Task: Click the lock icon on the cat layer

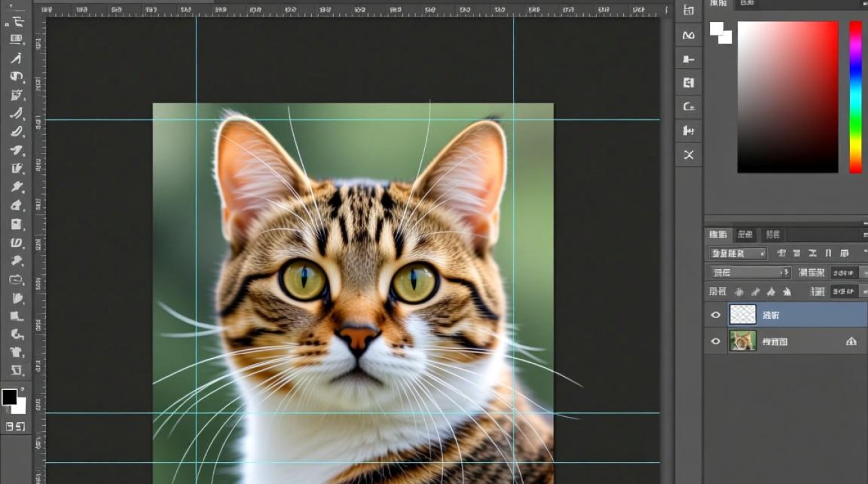Action: point(851,341)
